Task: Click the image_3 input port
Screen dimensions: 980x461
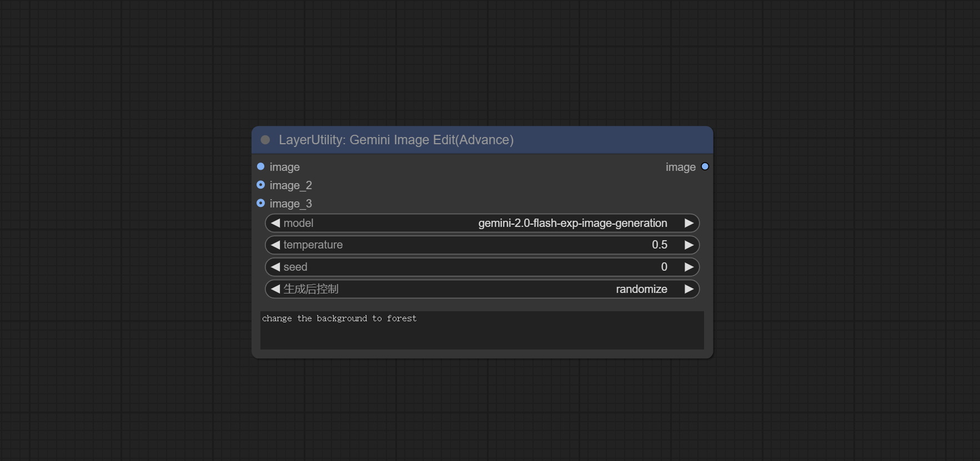Action: 261,203
